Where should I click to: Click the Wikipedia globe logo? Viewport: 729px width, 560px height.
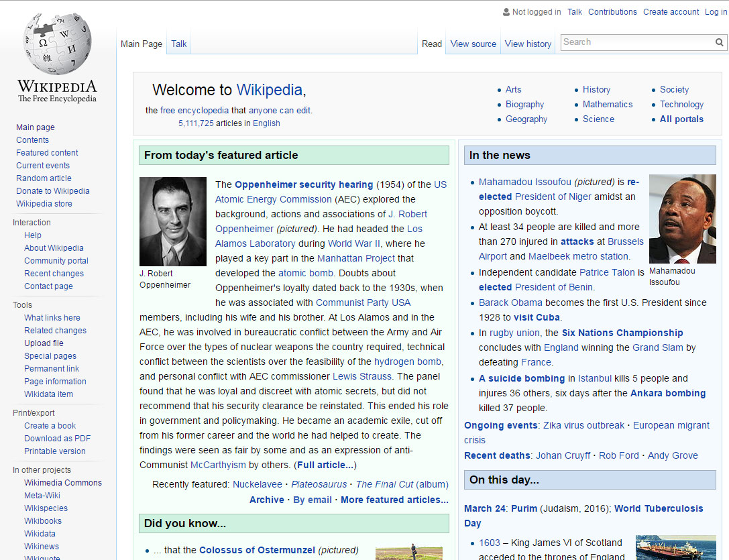point(57,44)
